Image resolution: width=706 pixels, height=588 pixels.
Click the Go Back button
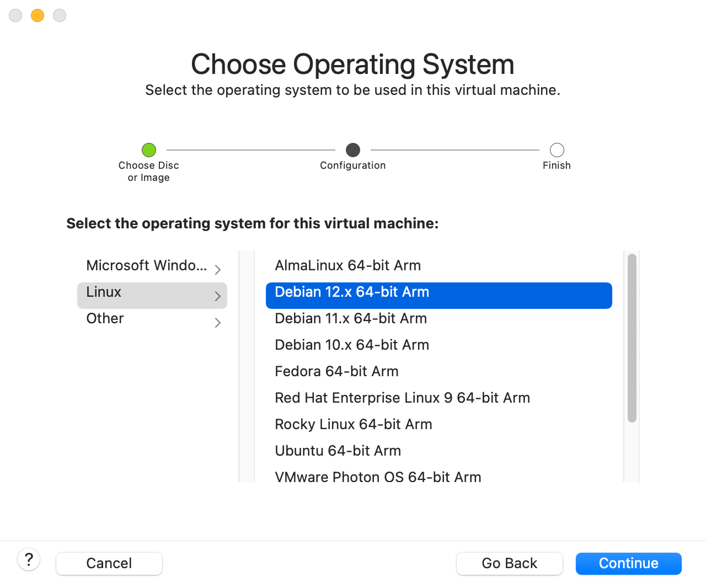[509, 563]
